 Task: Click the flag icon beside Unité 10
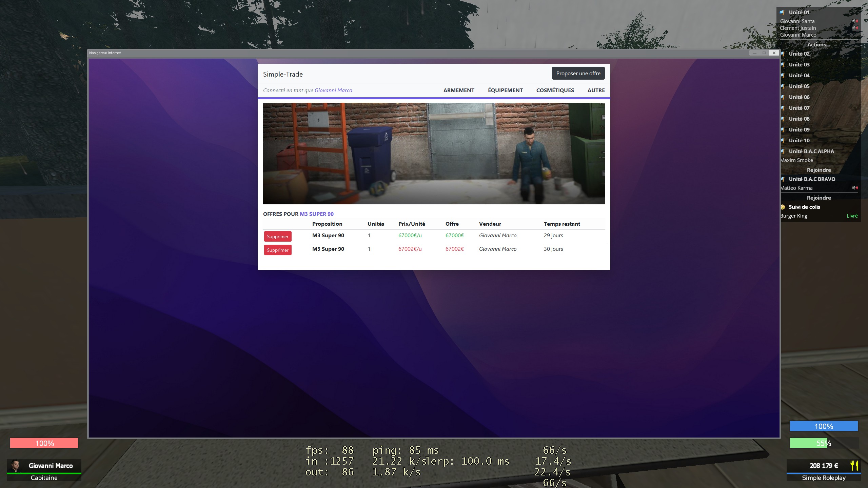pyautogui.click(x=783, y=141)
